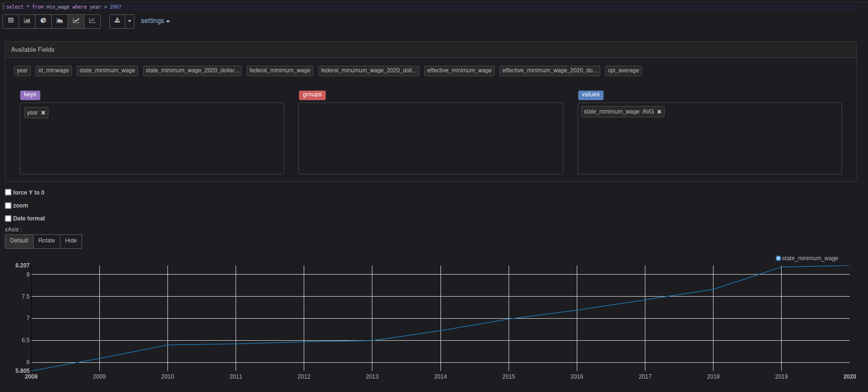Remove year from keys
This screenshot has height=392, width=868.
click(x=43, y=113)
